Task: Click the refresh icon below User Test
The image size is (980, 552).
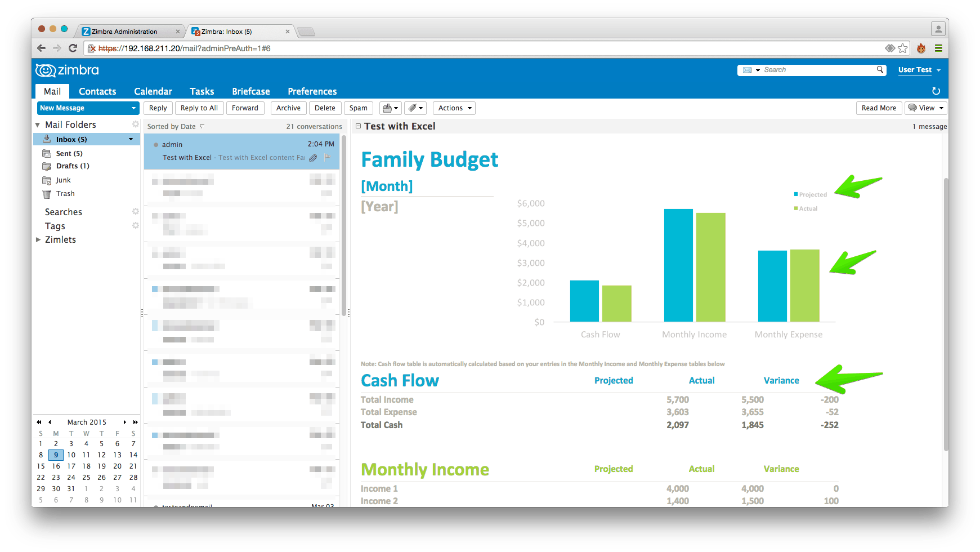Action: tap(936, 91)
